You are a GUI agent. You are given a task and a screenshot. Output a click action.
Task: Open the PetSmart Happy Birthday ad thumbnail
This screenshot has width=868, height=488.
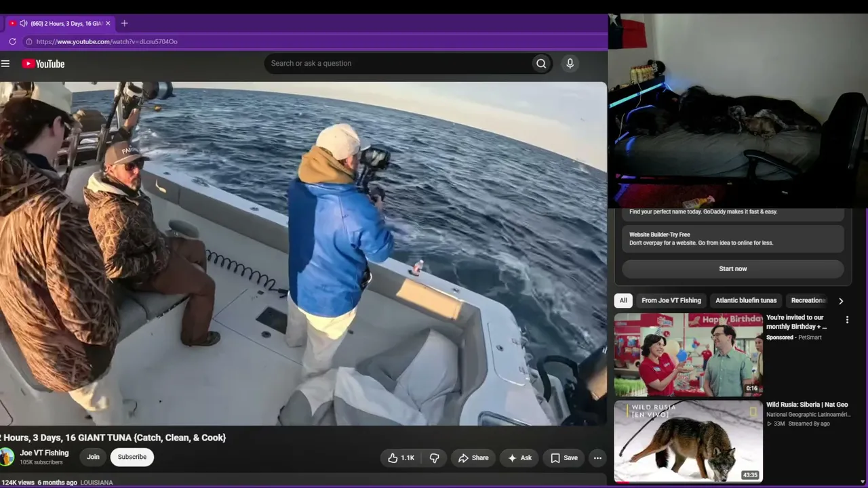coord(688,354)
